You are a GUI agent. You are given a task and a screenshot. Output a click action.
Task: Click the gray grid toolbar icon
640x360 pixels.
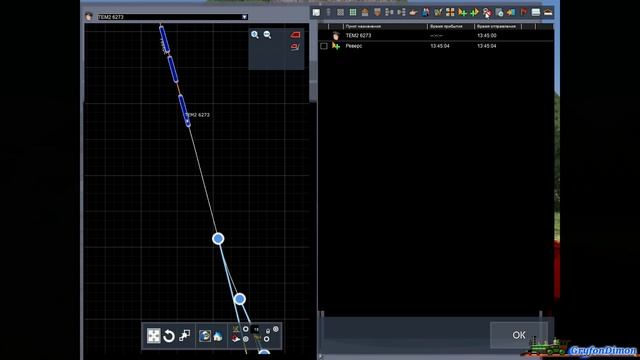tap(340, 13)
